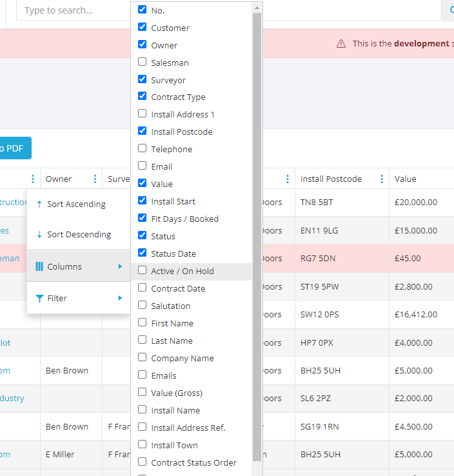
Task: Select Sort Descending menu item
Action: (79, 235)
